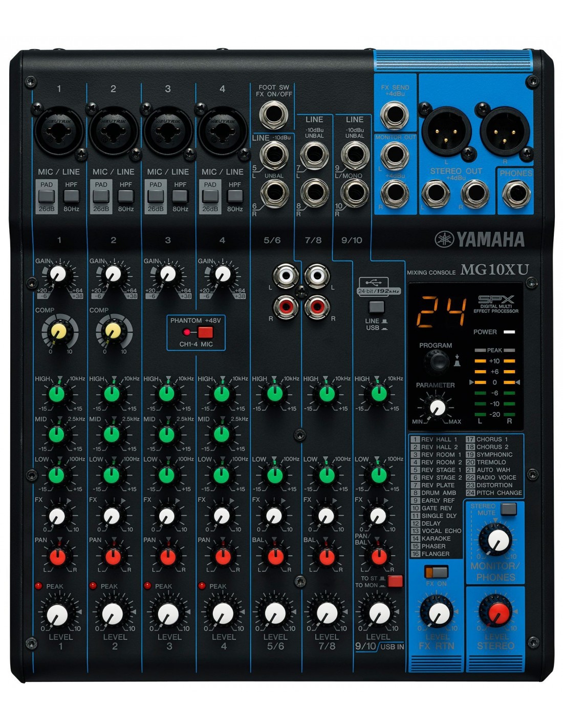Click the channel 1 XLR combo input jack
This screenshot has width=563, height=728.
(x=58, y=129)
